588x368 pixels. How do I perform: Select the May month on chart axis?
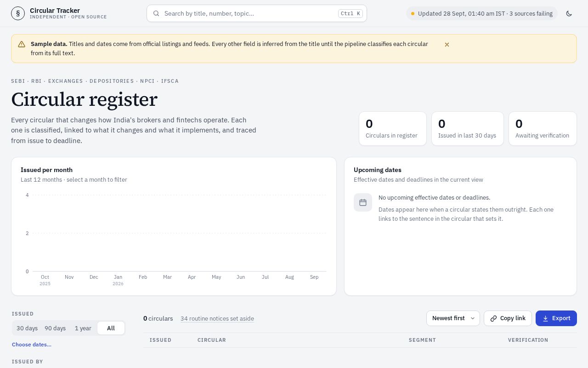click(216, 277)
